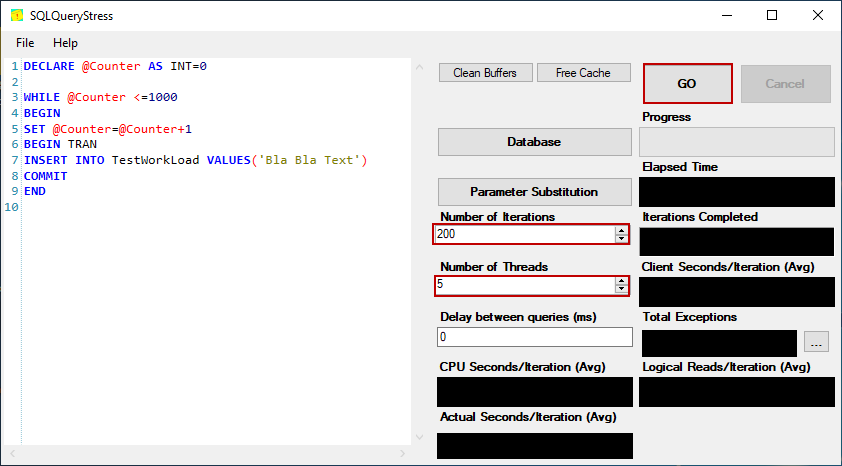This screenshot has width=842, height=466.
Task: Click the editor vertical scrollbar up arrow
Action: (419, 68)
